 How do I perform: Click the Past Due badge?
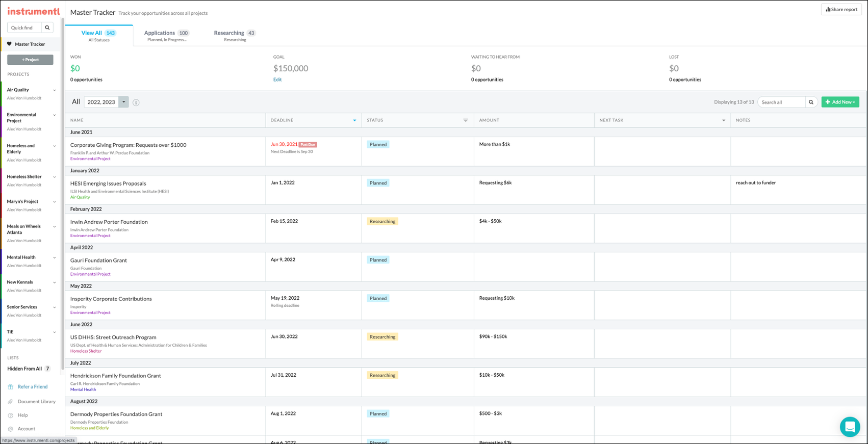pos(308,145)
